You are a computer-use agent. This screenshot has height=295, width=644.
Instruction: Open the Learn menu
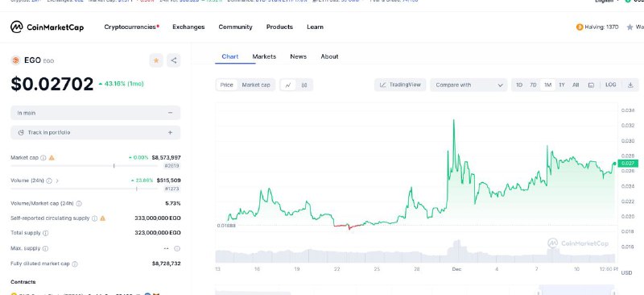(x=315, y=27)
